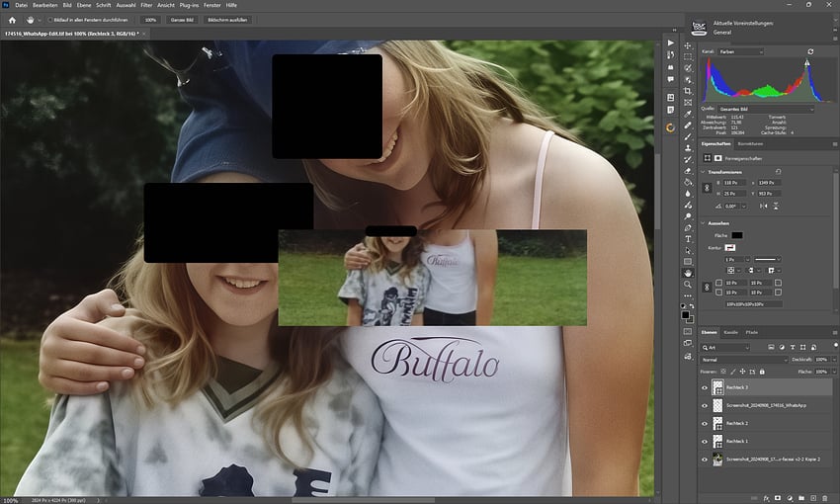
Task: Open the Filter menu
Action: click(x=146, y=5)
